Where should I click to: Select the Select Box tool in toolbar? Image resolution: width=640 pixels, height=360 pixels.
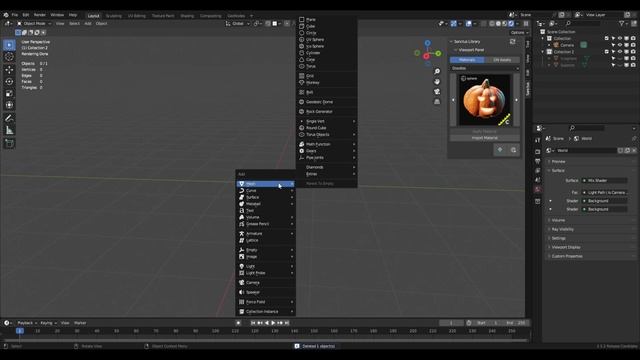[9, 45]
